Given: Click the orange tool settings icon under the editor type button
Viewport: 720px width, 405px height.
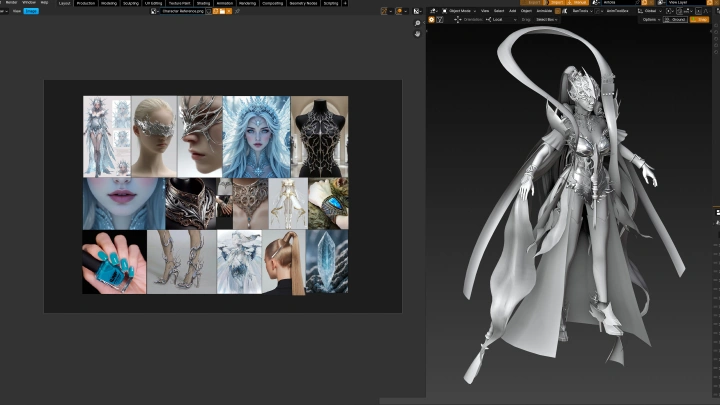Looking at the screenshot, I should (x=431, y=20).
